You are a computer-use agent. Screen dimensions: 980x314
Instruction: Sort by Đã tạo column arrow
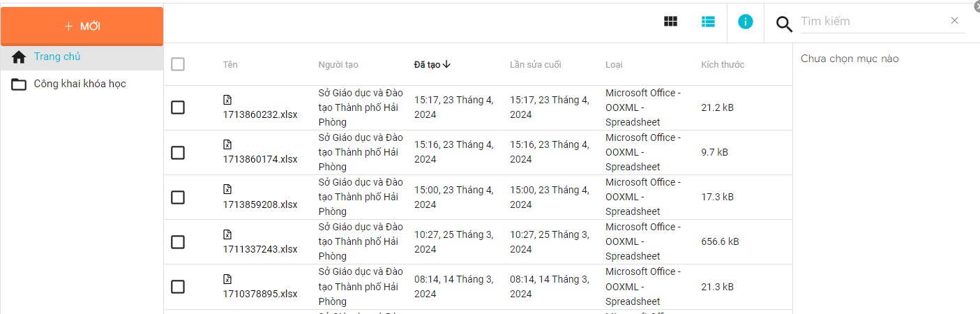(446, 64)
